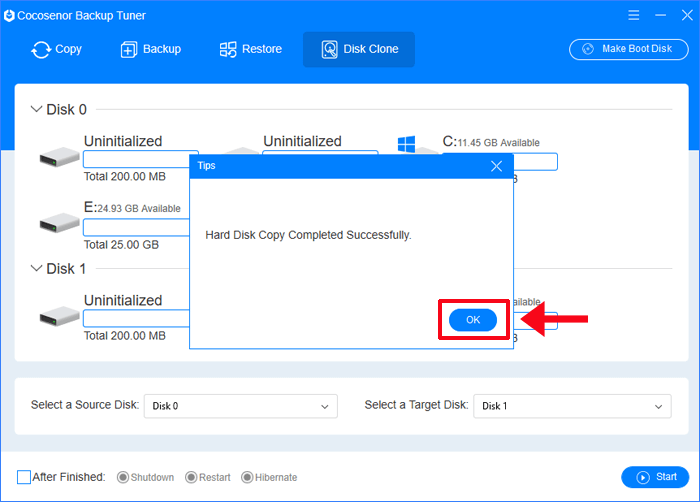
Task: Click the Cocosenor Backup Tuner logo icon
Action: (x=9, y=16)
